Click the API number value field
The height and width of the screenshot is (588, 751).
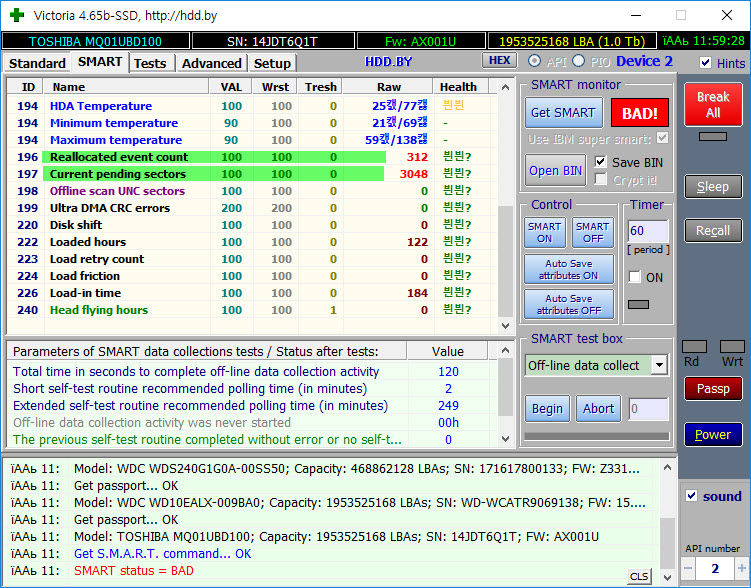(715, 568)
